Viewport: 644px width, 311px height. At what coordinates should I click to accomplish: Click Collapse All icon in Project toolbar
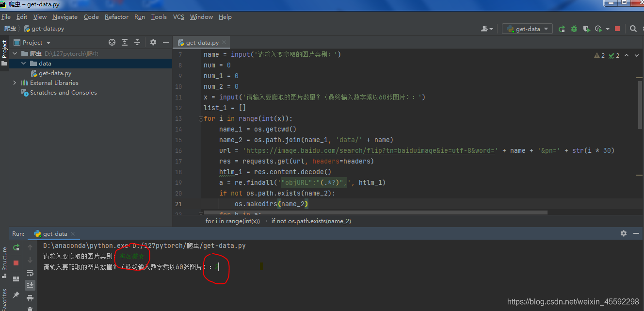(x=137, y=42)
